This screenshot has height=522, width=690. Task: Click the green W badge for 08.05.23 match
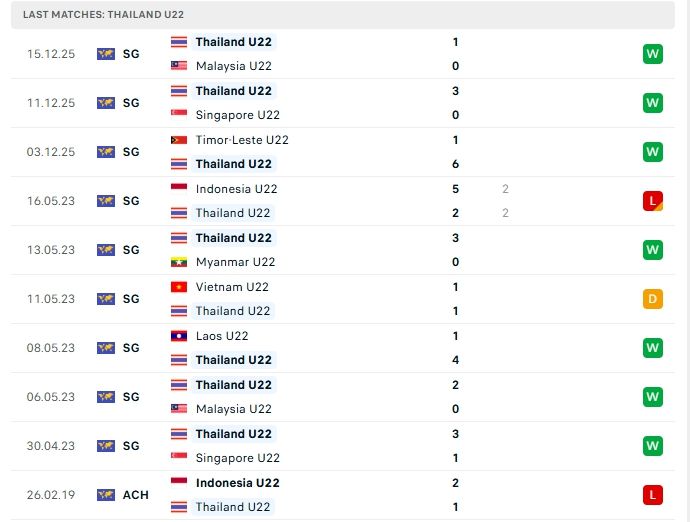pos(653,348)
